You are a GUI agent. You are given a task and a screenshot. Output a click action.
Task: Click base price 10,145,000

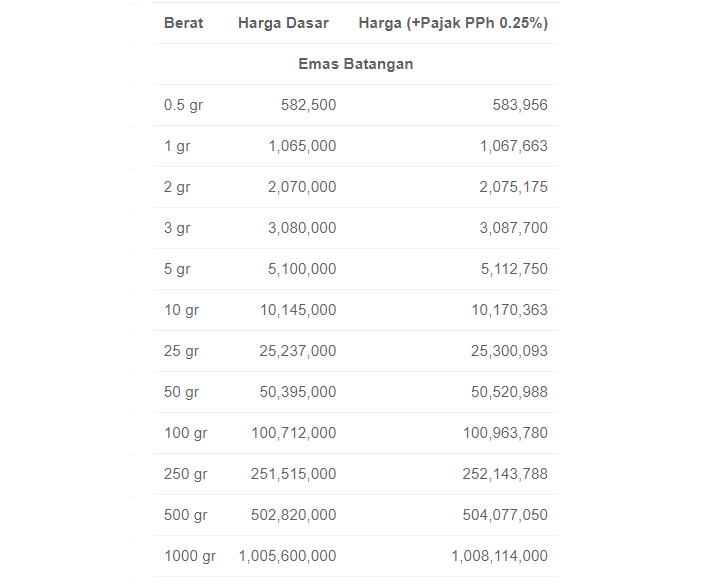298,310
